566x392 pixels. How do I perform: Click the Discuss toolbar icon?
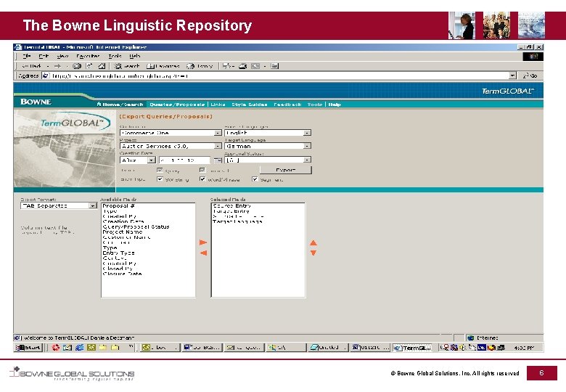(275, 66)
